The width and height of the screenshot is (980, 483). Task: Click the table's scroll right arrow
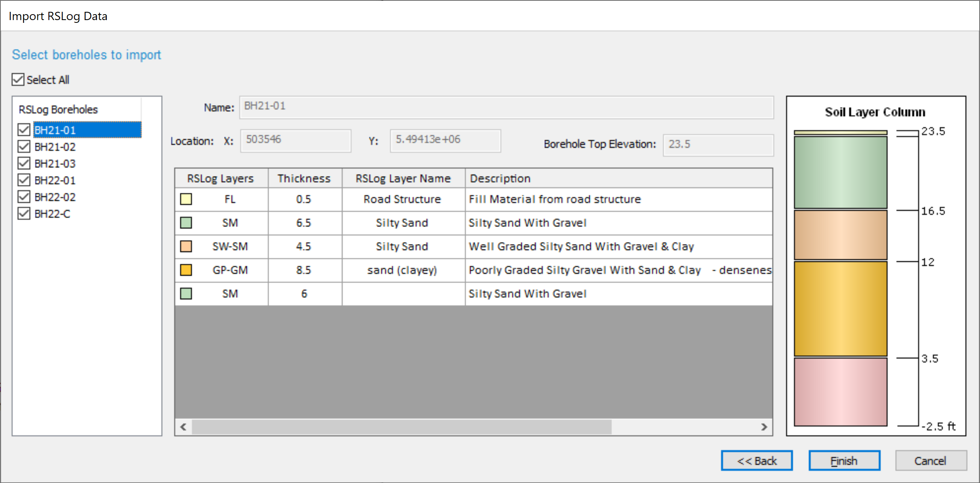pos(764,427)
